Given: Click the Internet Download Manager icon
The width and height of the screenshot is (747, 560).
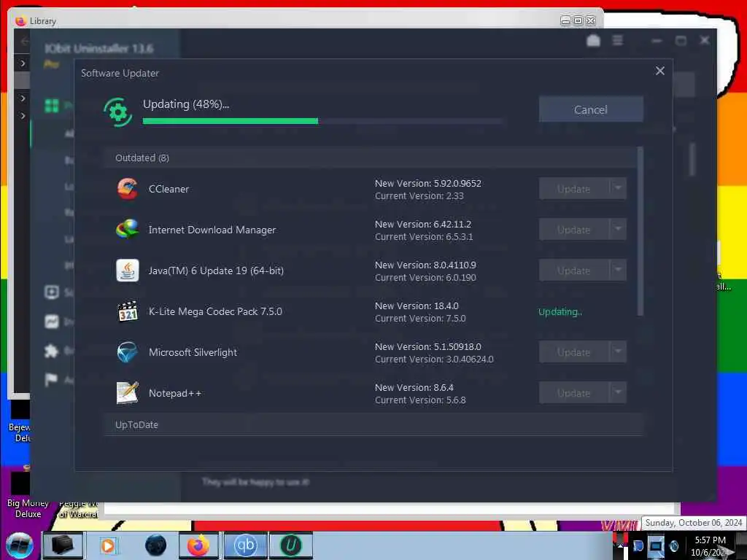Looking at the screenshot, I should (x=127, y=230).
